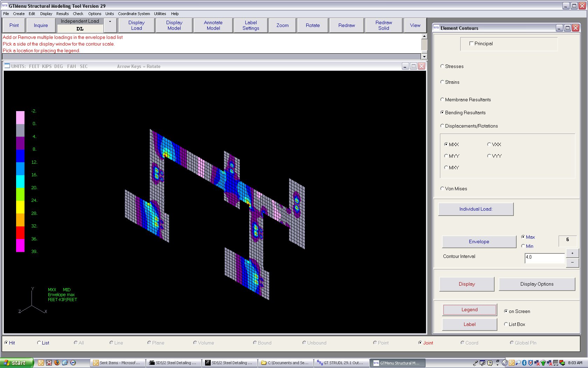
Task: Click the XYZ coordinate axes indicator
Action: (x=32, y=301)
